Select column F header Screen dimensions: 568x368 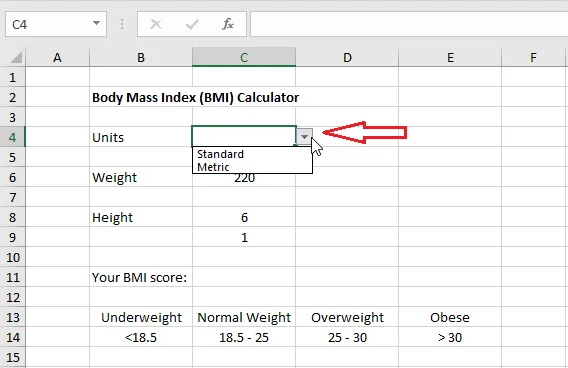coord(533,57)
